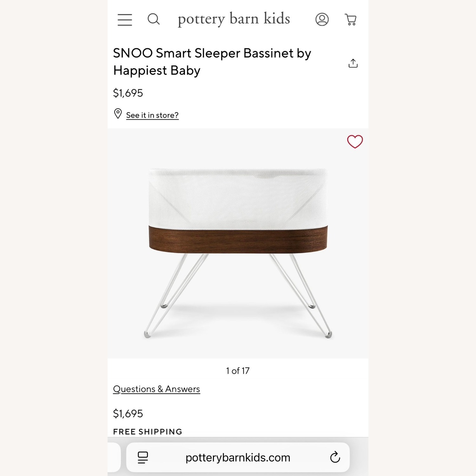The width and height of the screenshot is (476, 476).
Task: Open the search icon
Action: (x=154, y=19)
